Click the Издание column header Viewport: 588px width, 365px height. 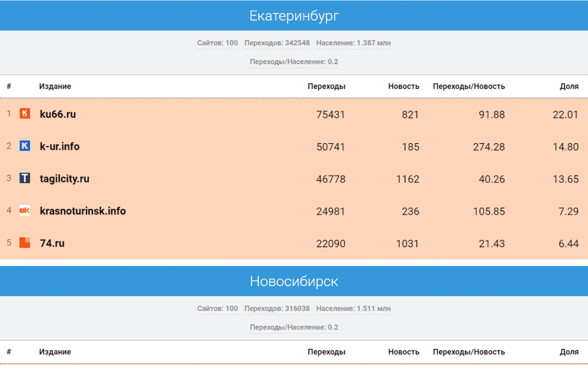click(x=55, y=86)
